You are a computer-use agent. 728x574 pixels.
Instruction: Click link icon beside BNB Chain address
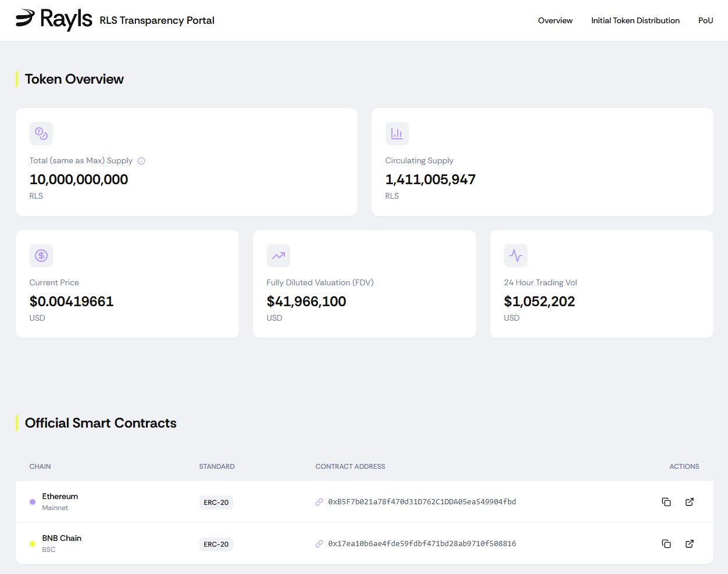coord(319,544)
